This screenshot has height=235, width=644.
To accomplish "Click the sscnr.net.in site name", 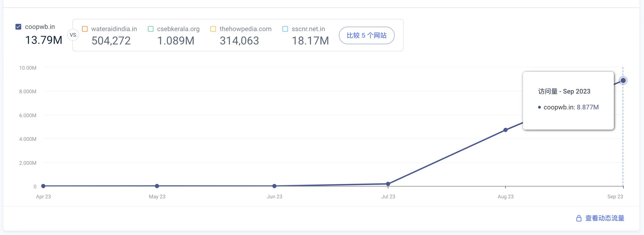I will click(308, 29).
